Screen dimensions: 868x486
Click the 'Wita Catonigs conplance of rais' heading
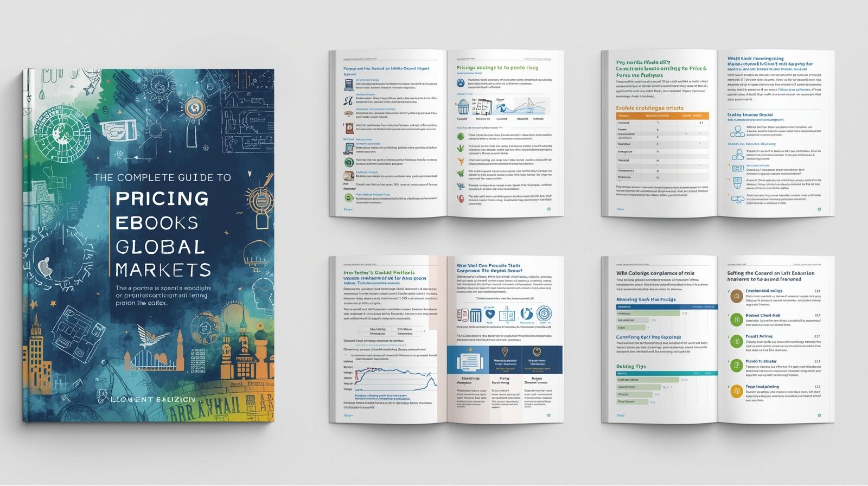pos(655,273)
